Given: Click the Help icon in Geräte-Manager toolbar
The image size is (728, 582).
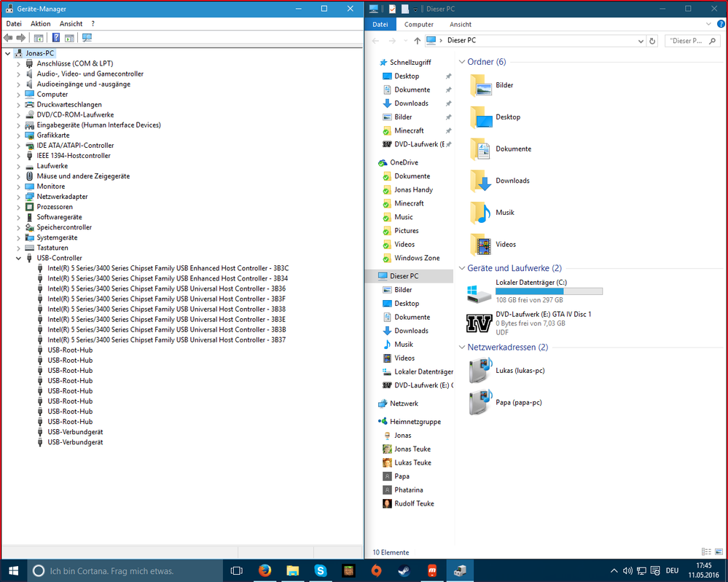Looking at the screenshot, I should [55, 37].
